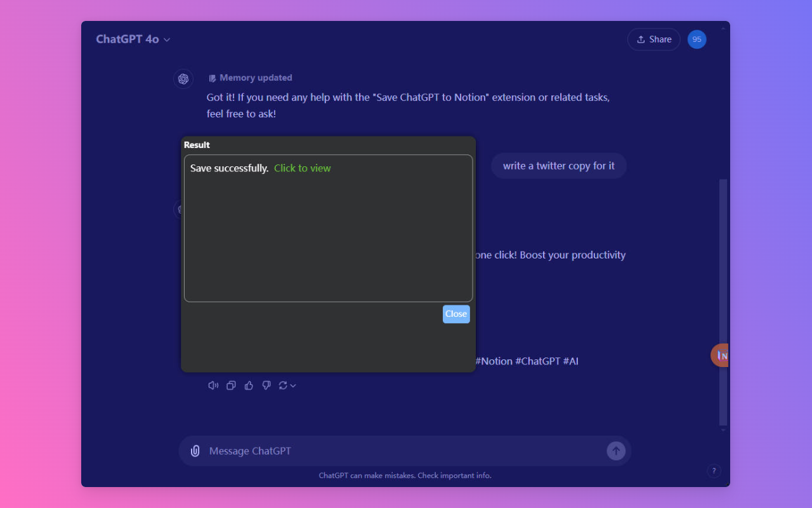Click the Read aloud speaker icon

click(213, 385)
